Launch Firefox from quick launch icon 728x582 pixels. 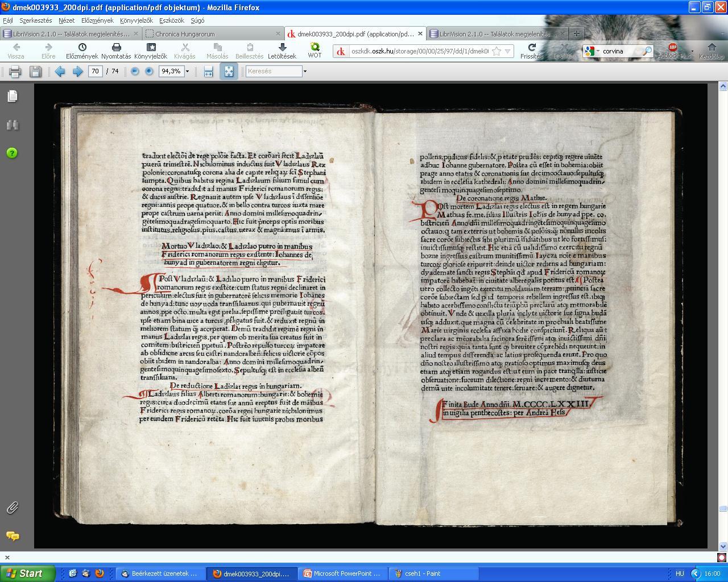(100, 573)
